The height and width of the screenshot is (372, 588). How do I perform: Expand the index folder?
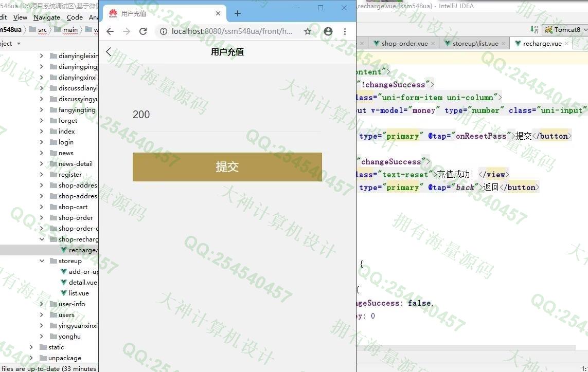(x=42, y=132)
